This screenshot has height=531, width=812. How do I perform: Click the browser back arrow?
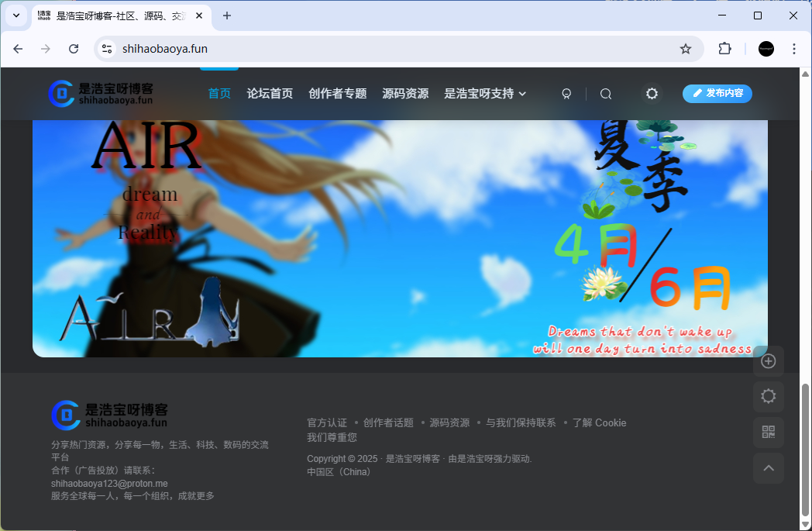pyautogui.click(x=18, y=49)
